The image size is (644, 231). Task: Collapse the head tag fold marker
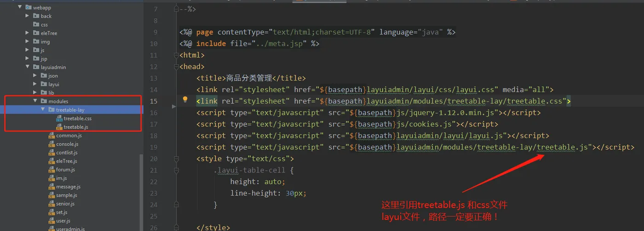click(176, 67)
